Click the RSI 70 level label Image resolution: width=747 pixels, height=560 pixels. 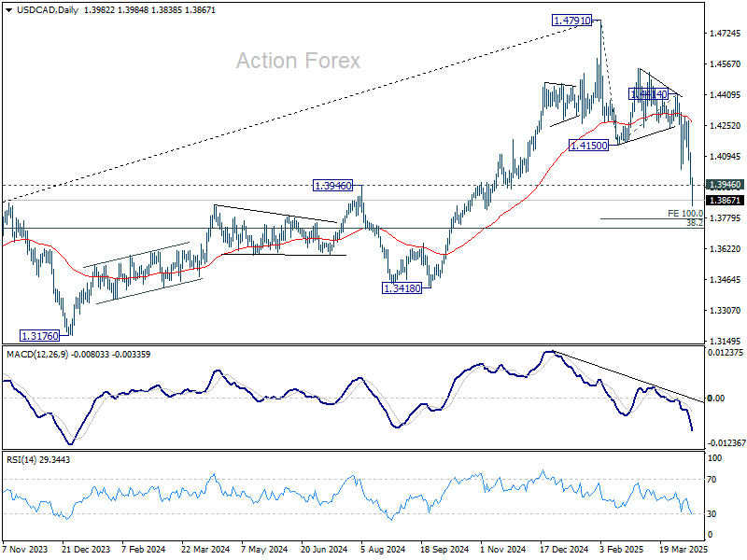(x=712, y=480)
